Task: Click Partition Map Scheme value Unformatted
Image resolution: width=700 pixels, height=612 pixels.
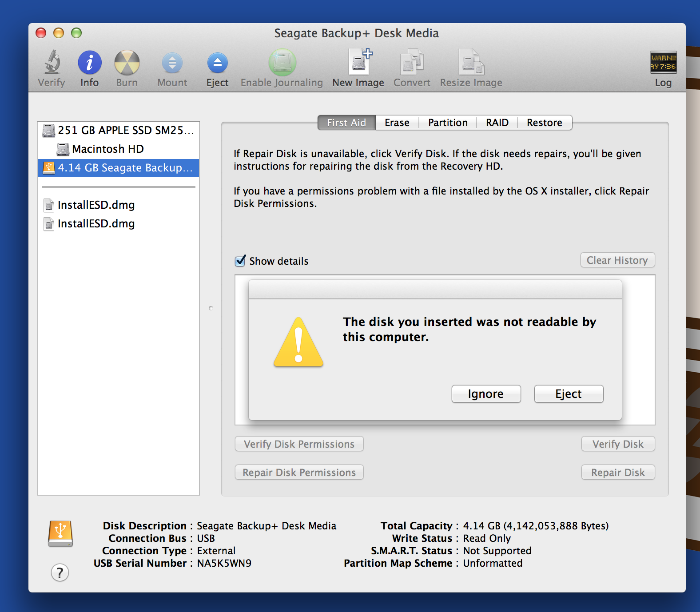Action: click(493, 563)
